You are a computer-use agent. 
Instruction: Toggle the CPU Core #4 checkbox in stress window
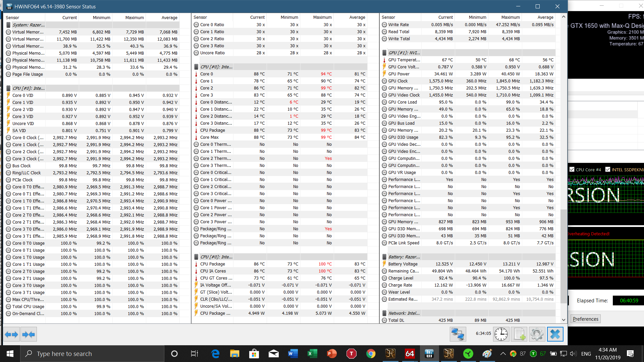572,170
